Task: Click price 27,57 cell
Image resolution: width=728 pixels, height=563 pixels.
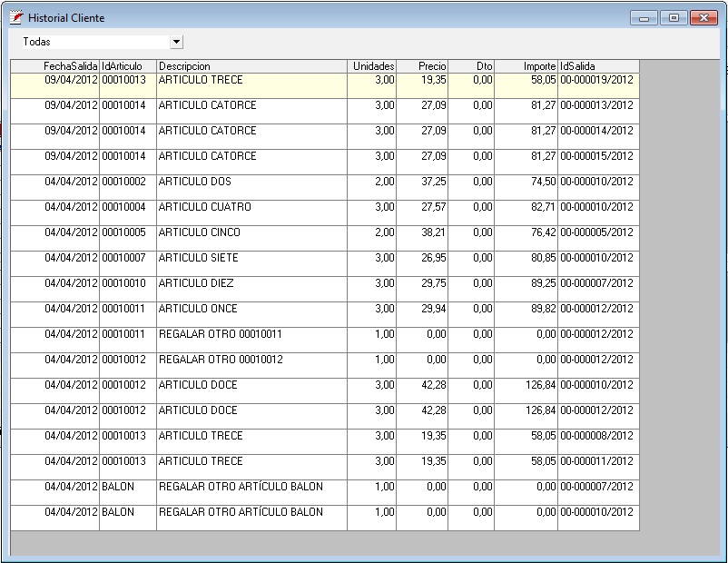Action: point(422,212)
